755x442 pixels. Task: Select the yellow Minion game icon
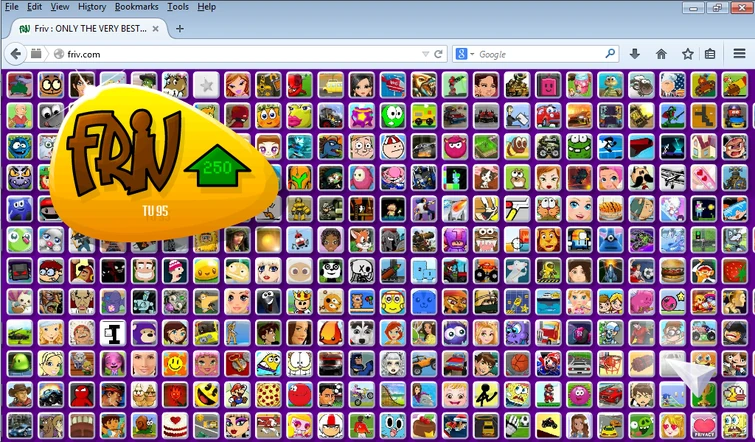point(268,364)
